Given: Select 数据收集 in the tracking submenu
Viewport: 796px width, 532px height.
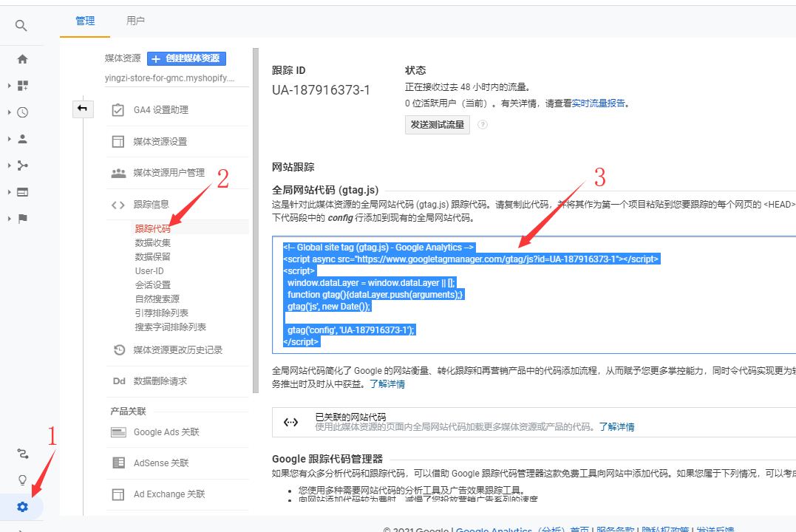Looking at the screenshot, I should coord(153,242).
